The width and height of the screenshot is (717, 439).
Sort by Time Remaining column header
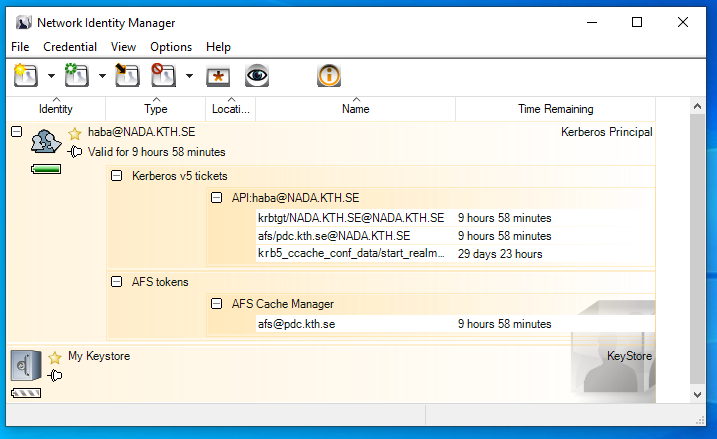point(555,109)
